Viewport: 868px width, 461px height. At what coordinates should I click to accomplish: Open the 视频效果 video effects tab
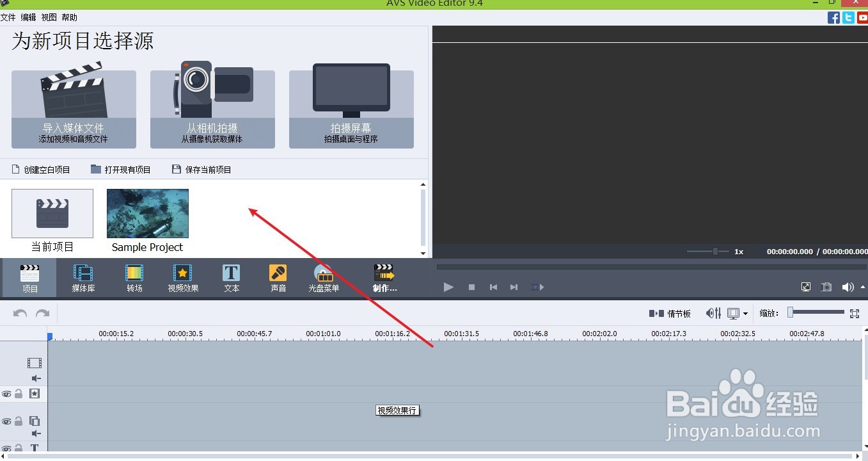click(183, 278)
